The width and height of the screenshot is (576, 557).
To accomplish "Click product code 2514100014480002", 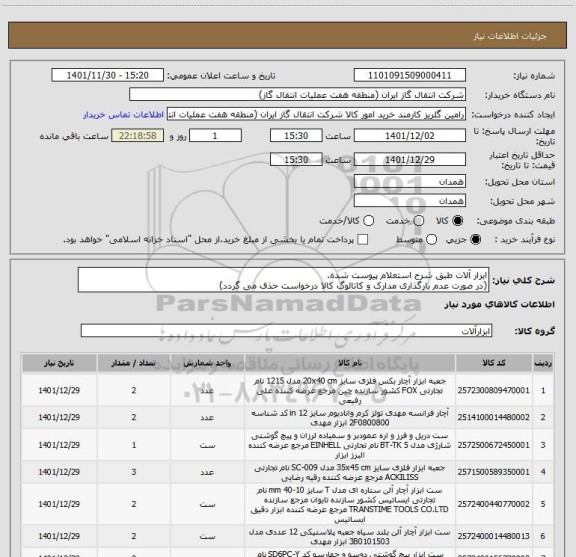I will (493, 417).
